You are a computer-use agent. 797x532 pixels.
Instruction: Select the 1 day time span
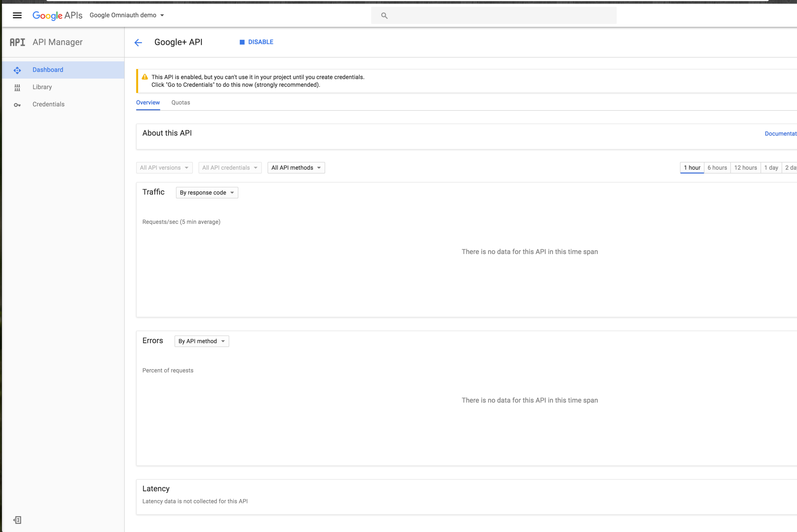click(x=771, y=168)
